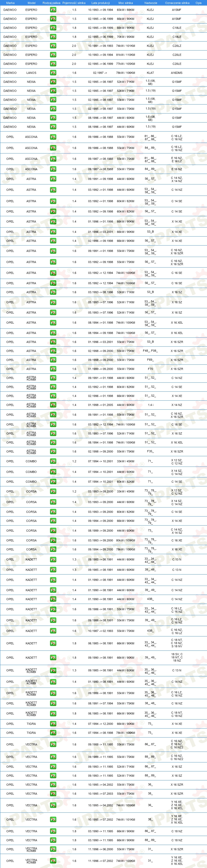Select the 81kW / 110KM power cell
The width and height of the screenshot is (207, 868).
pos(125,55)
